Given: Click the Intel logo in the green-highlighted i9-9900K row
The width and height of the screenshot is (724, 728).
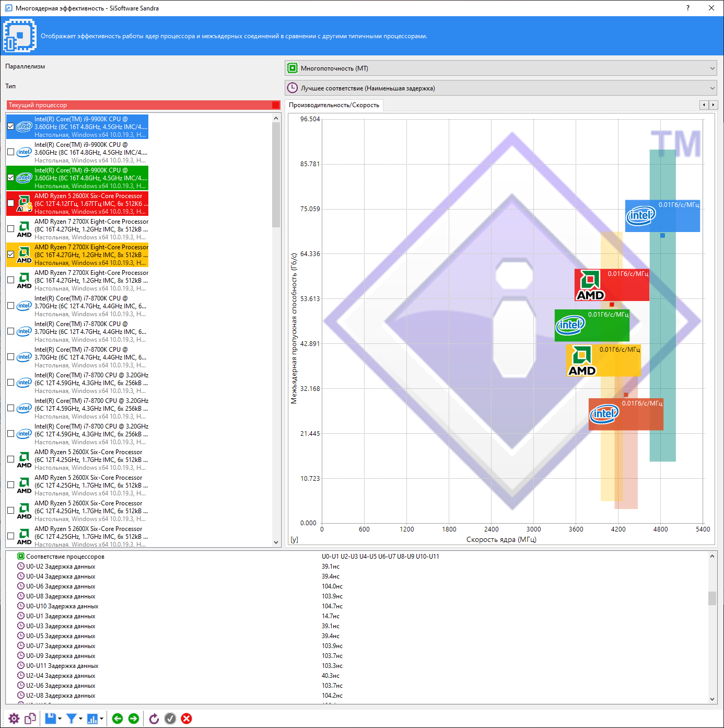Looking at the screenshot, I should coord(24,178).
